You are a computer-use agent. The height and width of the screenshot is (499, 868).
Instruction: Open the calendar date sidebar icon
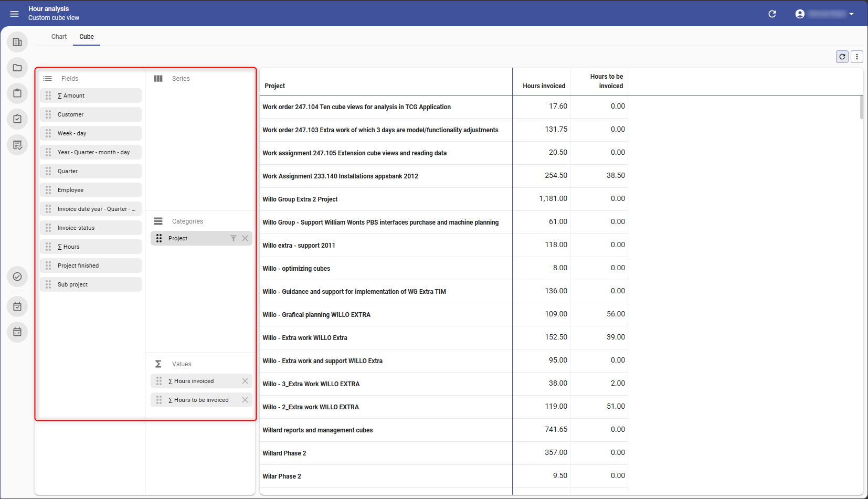pos(17,332)
